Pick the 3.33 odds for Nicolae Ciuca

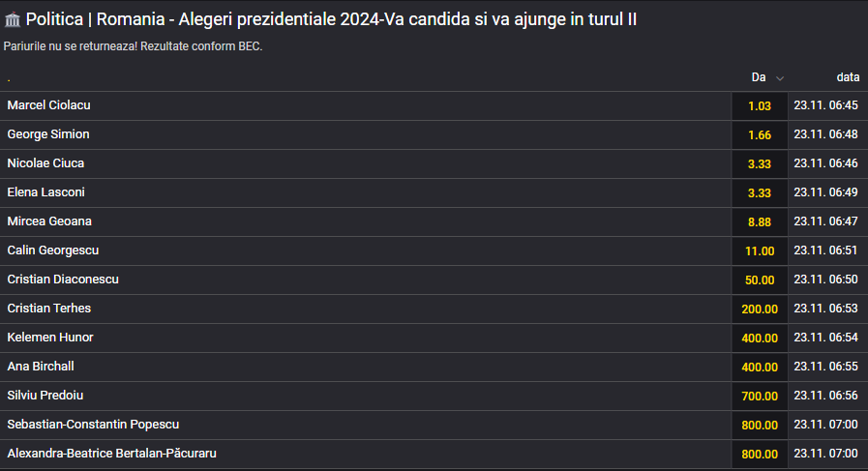point(760,163)
